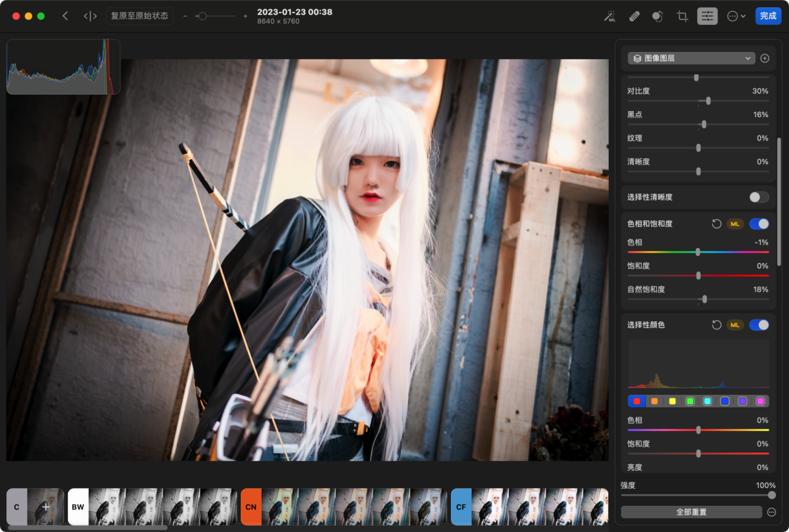Select the cyan color swatch
Viewport: 789px width, 532px height.
pyautogui.click(x=707, y=401)
